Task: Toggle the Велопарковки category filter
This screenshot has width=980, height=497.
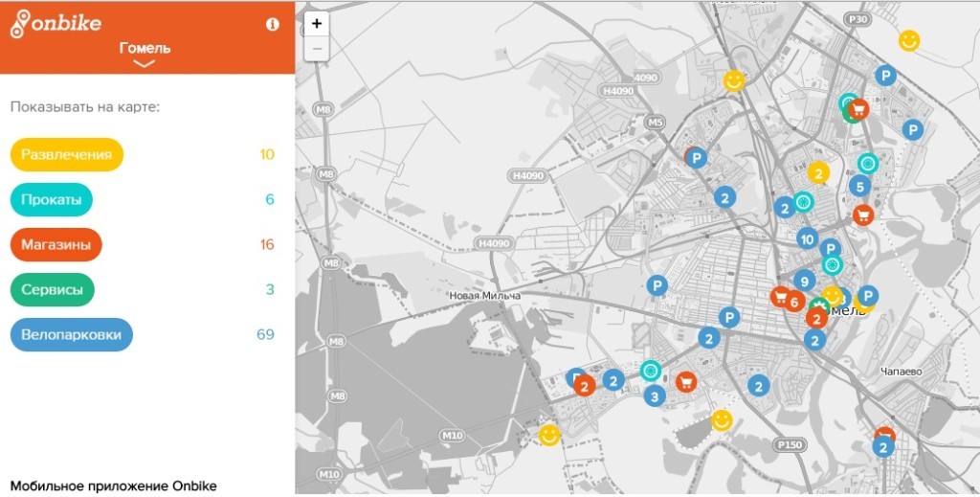Action: 72,334
